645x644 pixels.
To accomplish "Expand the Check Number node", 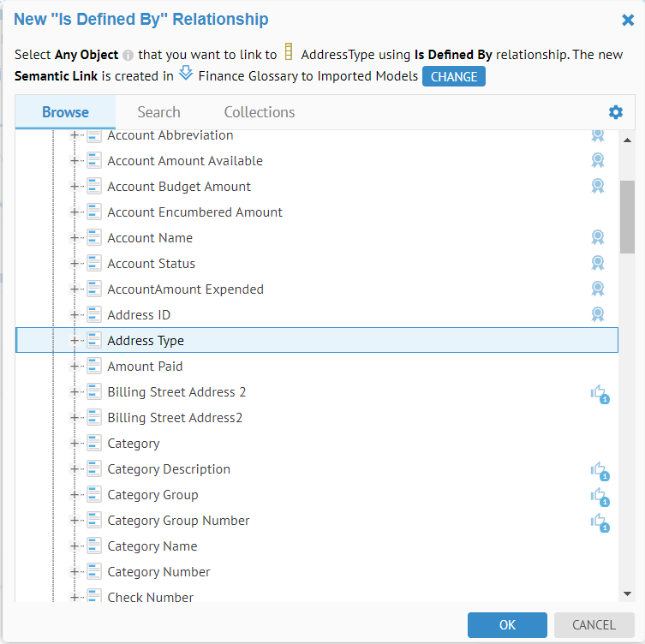I will pos(75,598).
